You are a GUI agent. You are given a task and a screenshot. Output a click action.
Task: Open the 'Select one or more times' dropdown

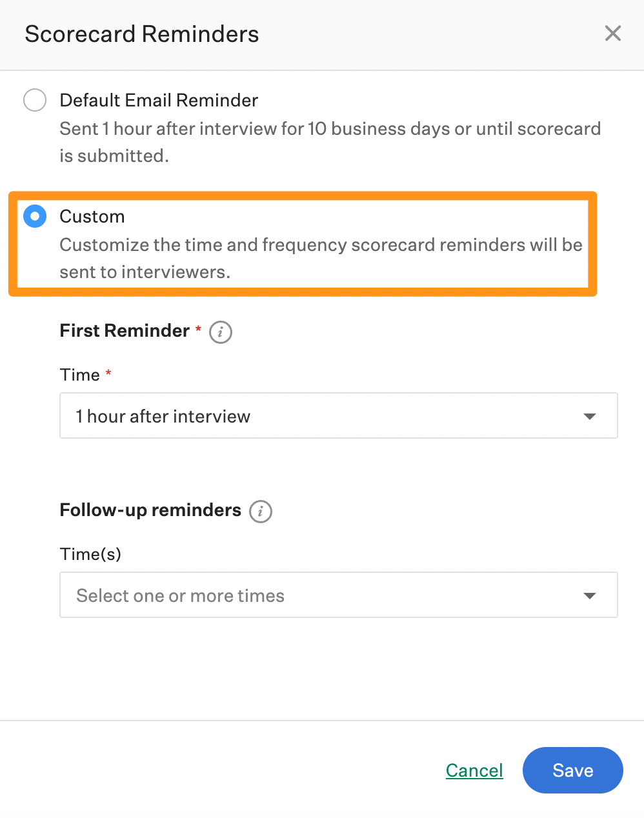(339, 595)
